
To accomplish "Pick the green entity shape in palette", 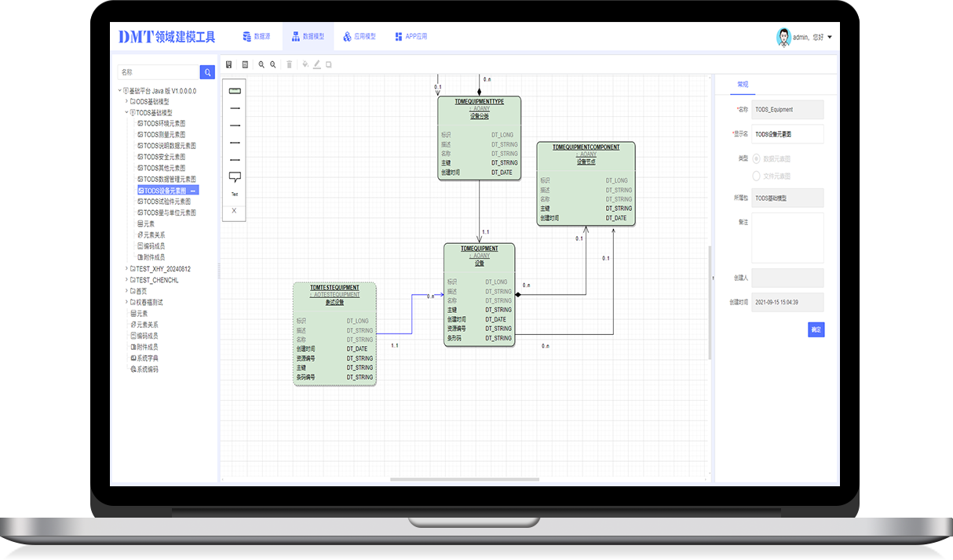I will tap(234, 91).
